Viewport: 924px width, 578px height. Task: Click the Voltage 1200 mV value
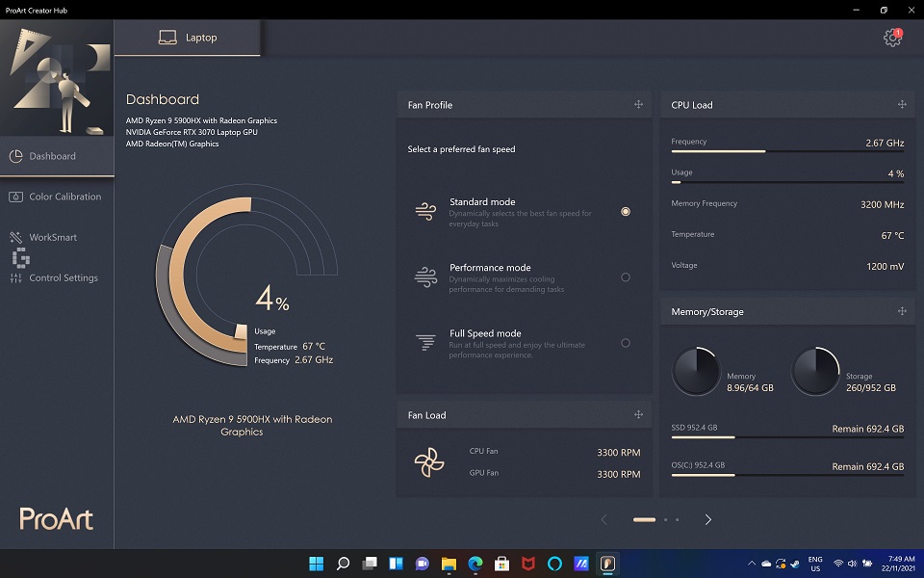tap(885, 267)
